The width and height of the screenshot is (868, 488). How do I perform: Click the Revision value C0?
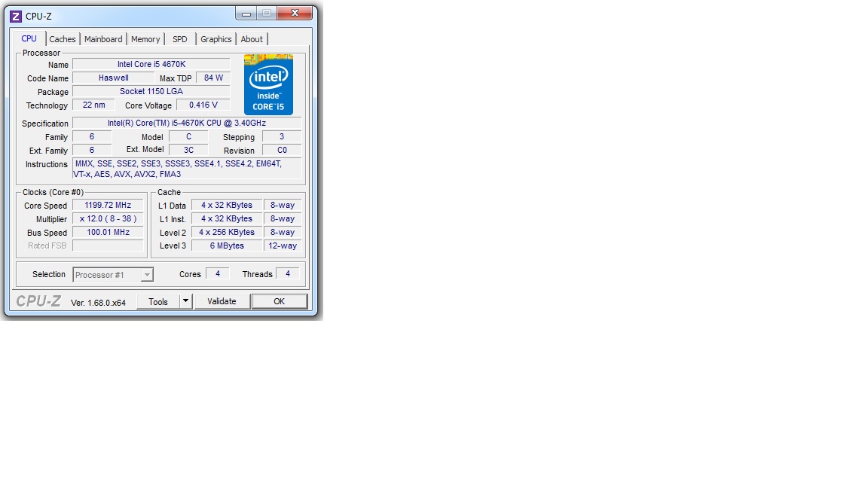282,150
